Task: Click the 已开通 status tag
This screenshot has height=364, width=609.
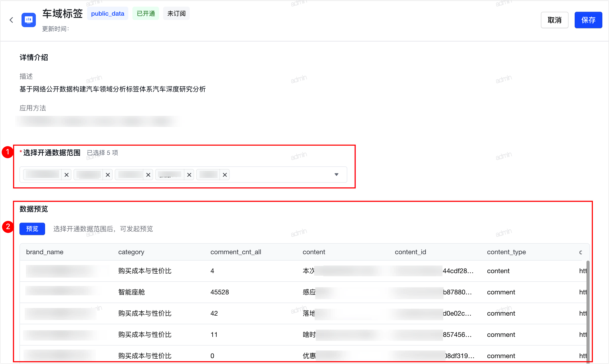Action: [146, 13]
